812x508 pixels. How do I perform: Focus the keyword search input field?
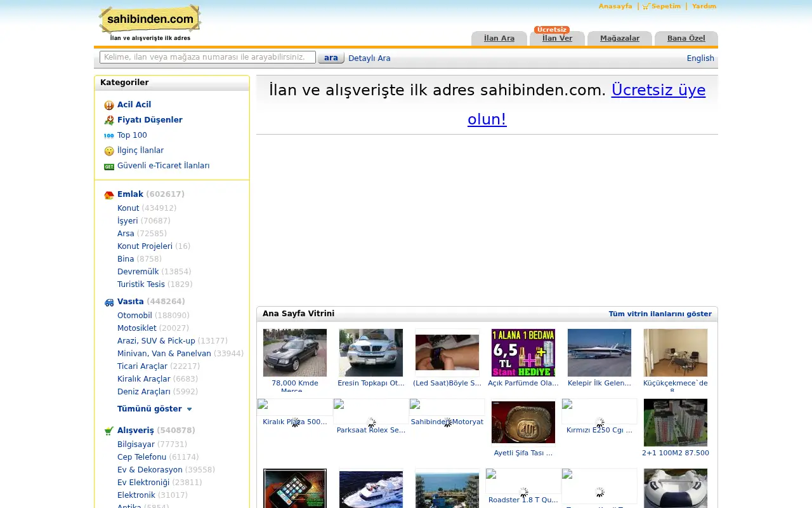207,57
